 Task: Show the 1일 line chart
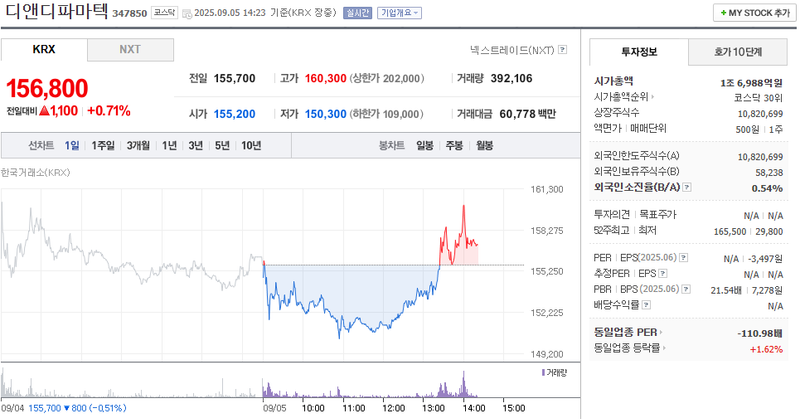(71, 145)
